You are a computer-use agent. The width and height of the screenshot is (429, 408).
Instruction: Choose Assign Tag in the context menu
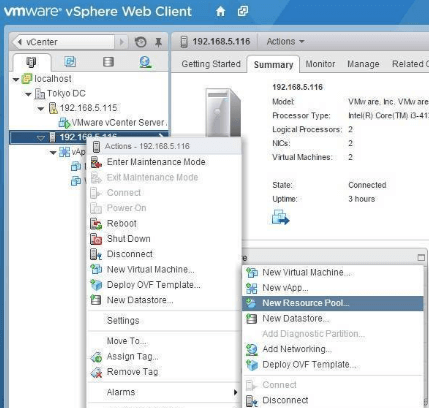pos(164,357)
